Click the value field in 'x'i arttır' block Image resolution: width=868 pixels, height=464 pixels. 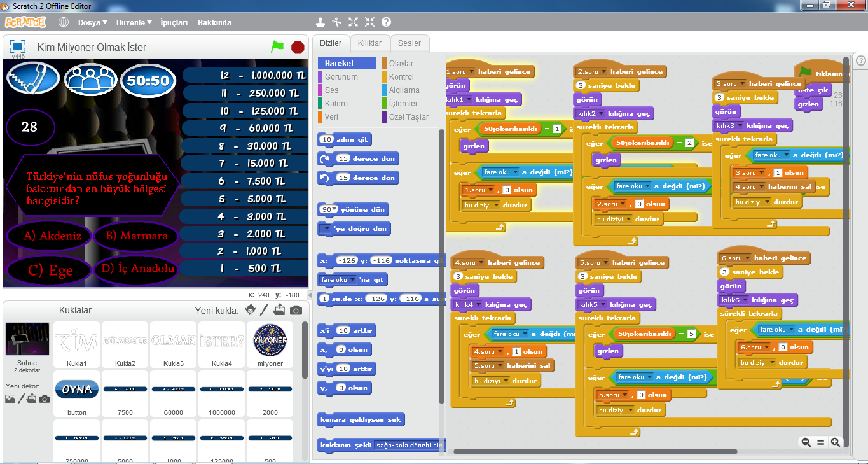coord(343,330)
